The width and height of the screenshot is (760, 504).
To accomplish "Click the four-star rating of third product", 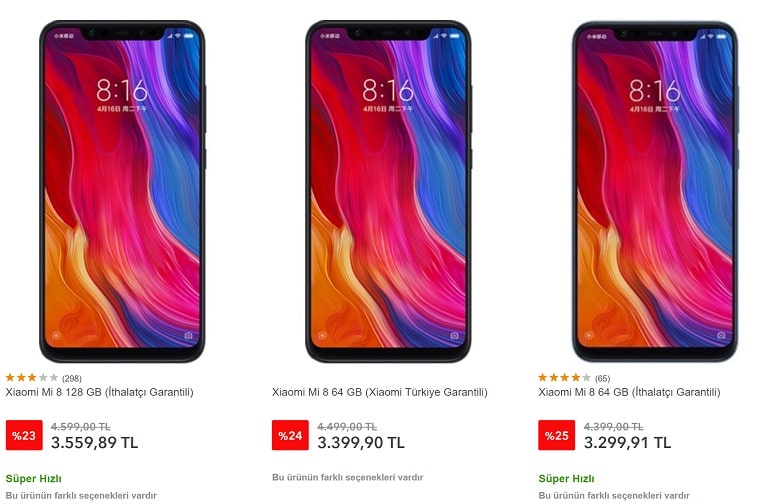I will coord(564,378).
